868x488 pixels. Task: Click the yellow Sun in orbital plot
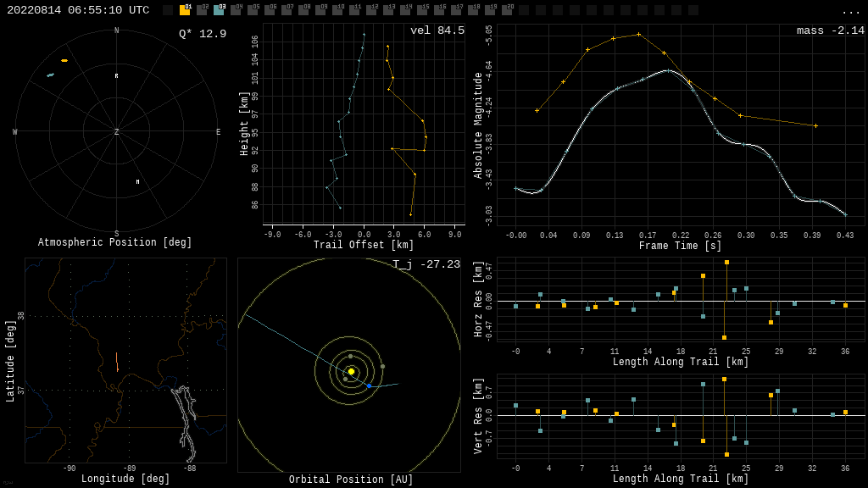[351, 371]
